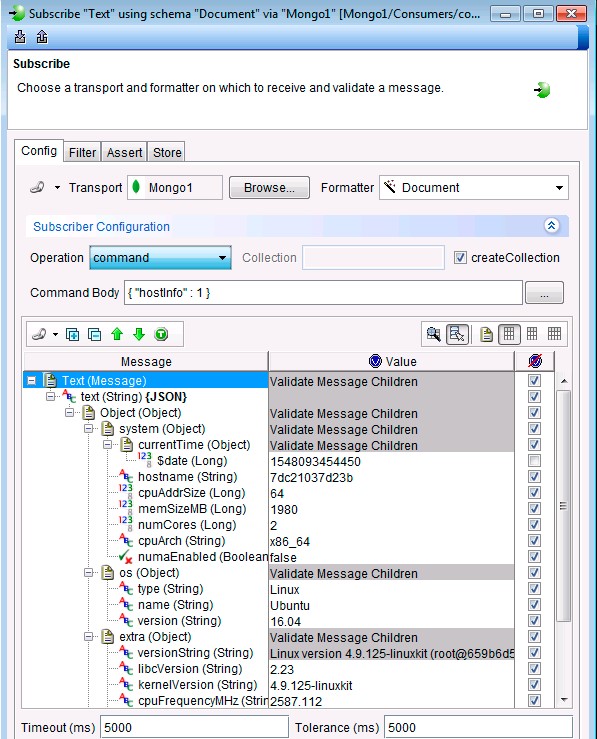Collapse the Subscriber Configuration section

[x=552, y=226]
